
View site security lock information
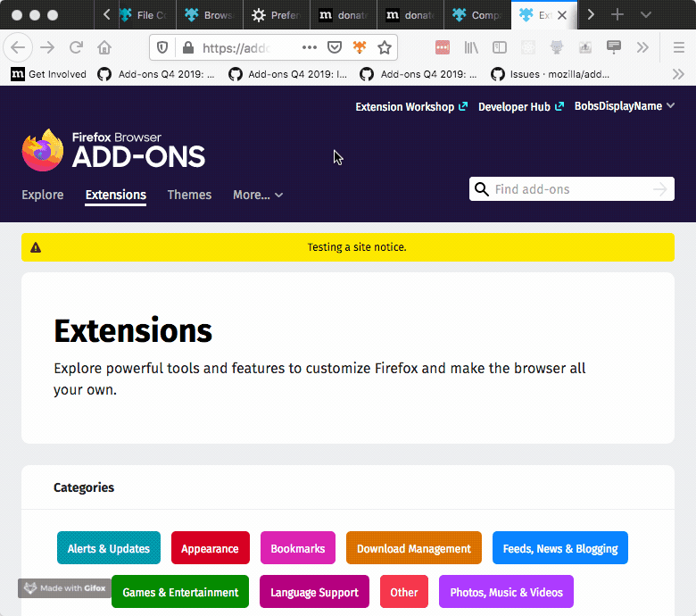point(188,47)
